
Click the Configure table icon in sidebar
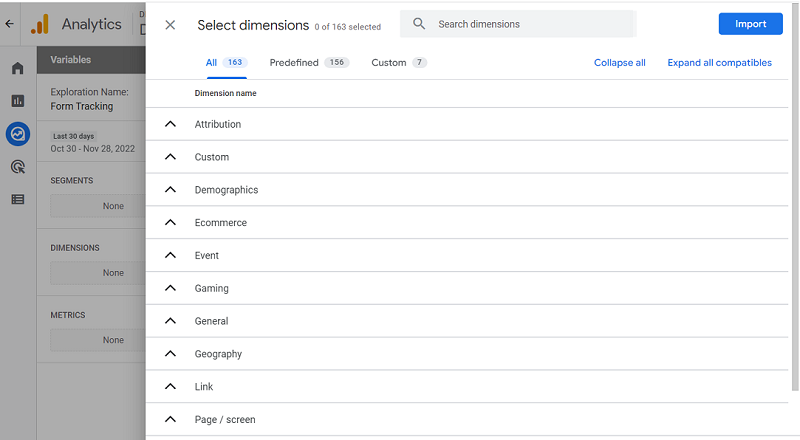[x=17, y=199]
